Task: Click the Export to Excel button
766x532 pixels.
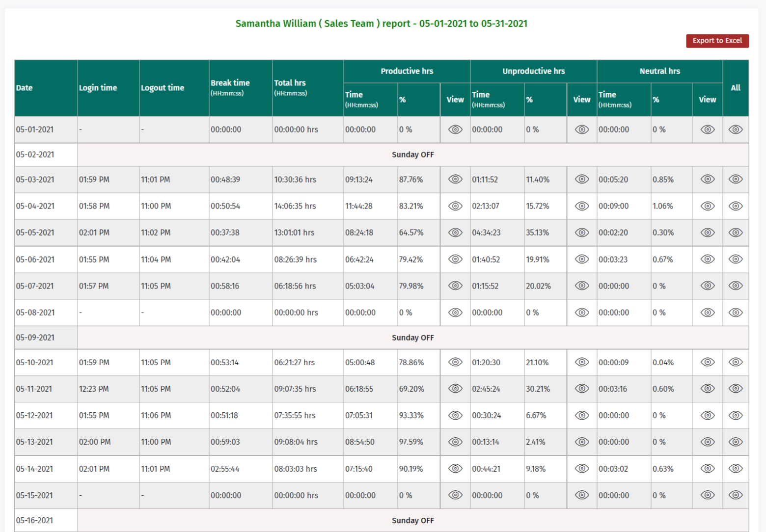Action: pyautogui.click(x=717, y=41)
